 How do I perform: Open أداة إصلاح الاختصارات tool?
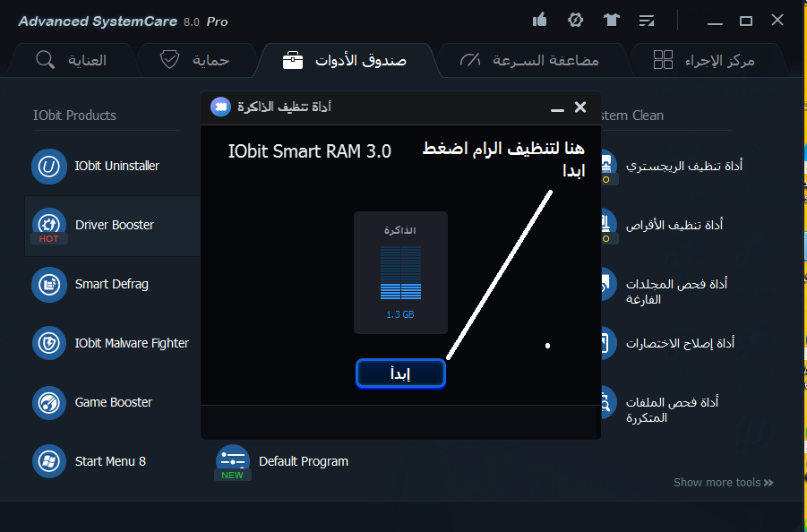point(680,343)
